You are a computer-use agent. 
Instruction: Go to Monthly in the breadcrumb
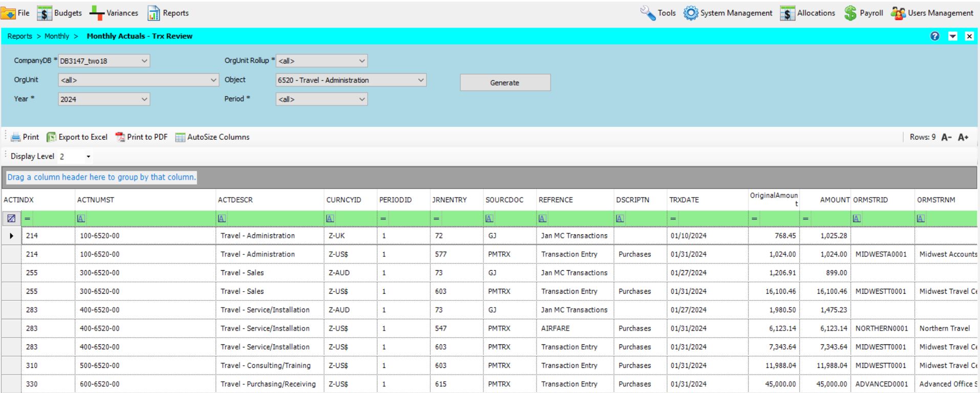point(56,36)
